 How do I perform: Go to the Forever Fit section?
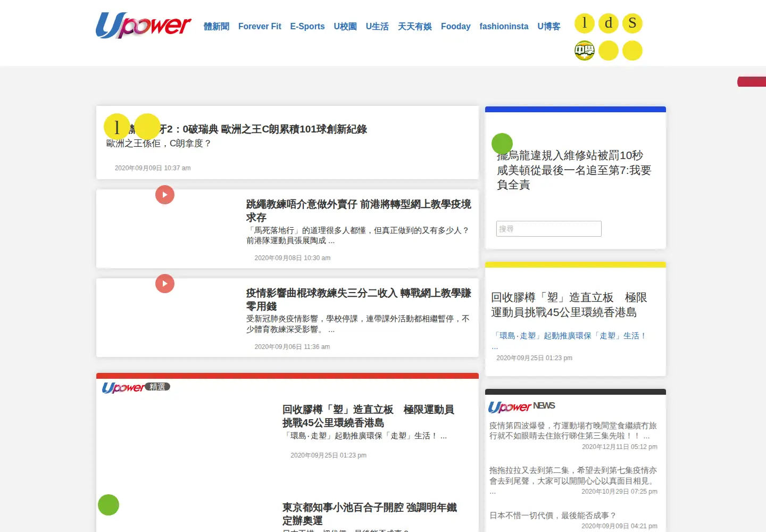(x=260, y=26)
